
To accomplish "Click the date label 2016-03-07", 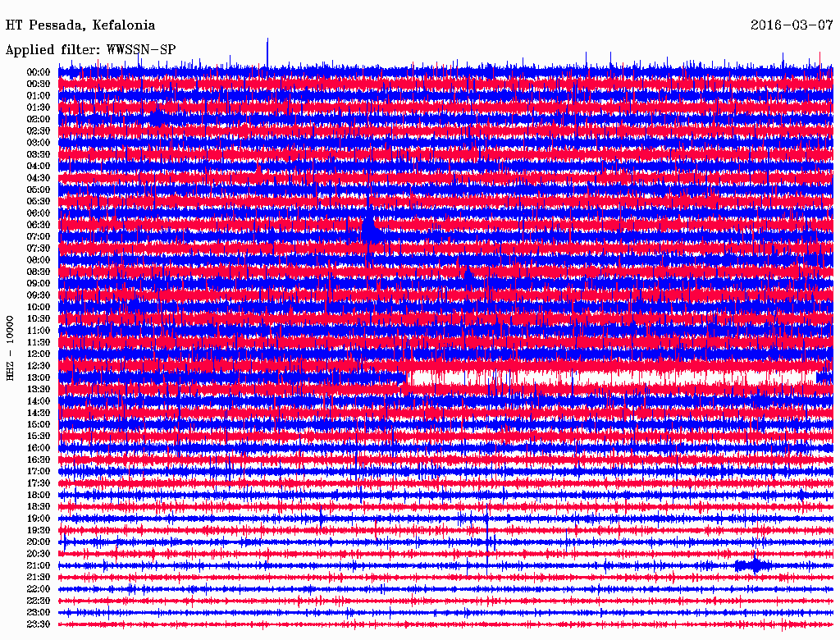I will click(x=792, y=25).
